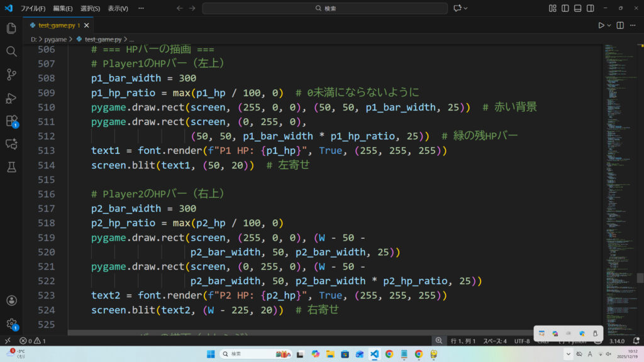Open the Extensions view
This screenshot has width=644, height=362.
pyautogui.click(x=11, y=121)
